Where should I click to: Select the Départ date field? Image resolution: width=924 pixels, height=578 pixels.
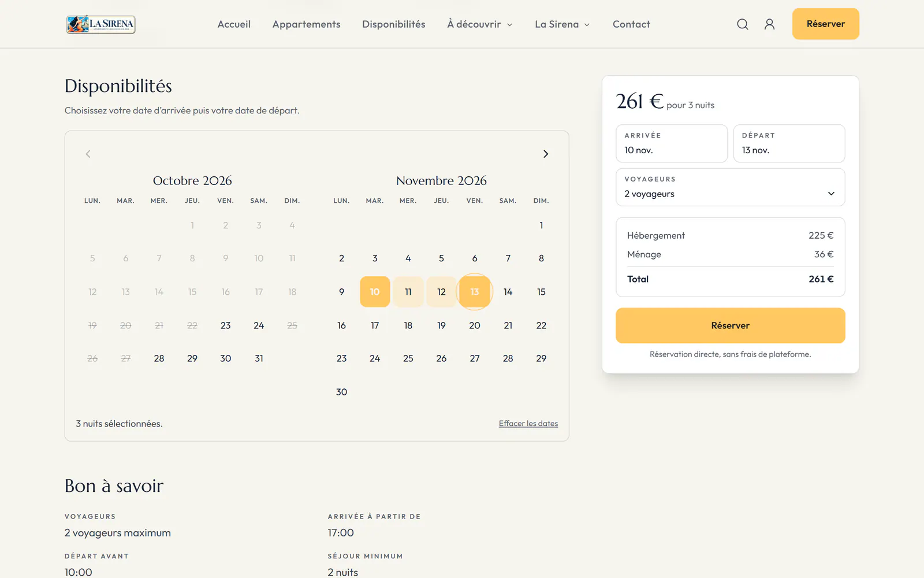(789, 143)
